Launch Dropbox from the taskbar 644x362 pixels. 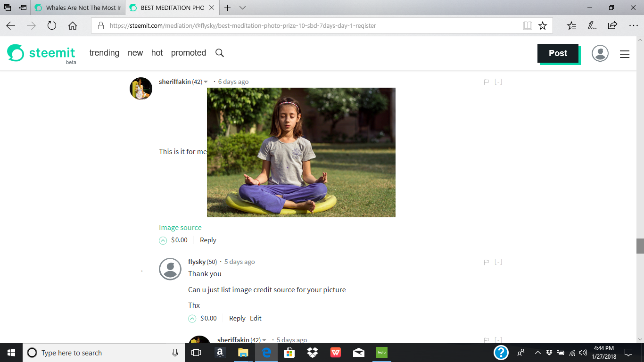coord(312,353)
